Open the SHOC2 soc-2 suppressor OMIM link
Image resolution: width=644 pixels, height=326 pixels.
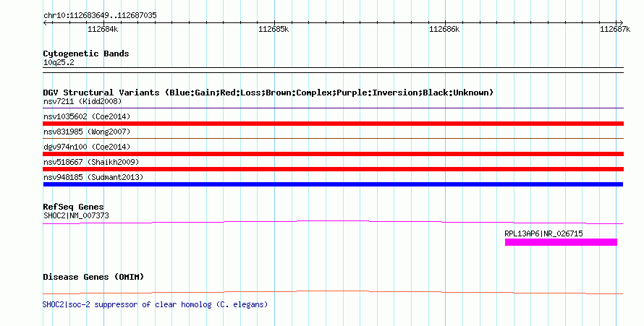(156, 305)
